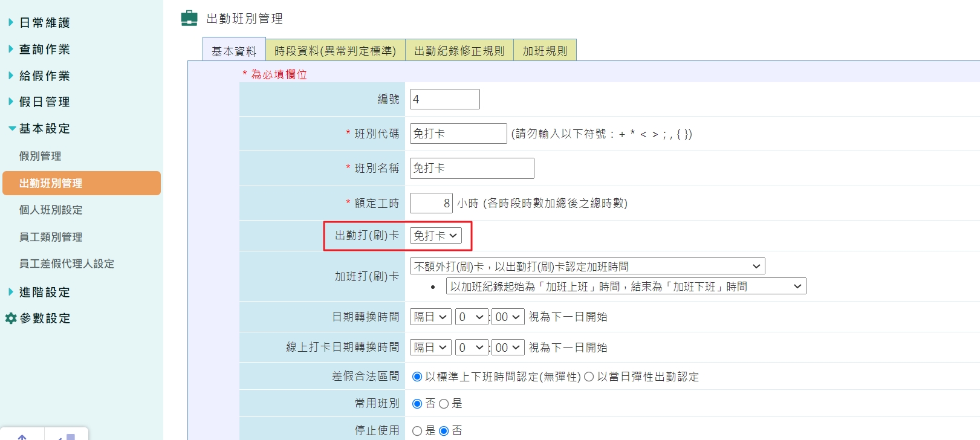Viewport: 980px width, 440px height.
Task: Click the 請勿輸入以下符號 hint text
Action: pos(602,134)
